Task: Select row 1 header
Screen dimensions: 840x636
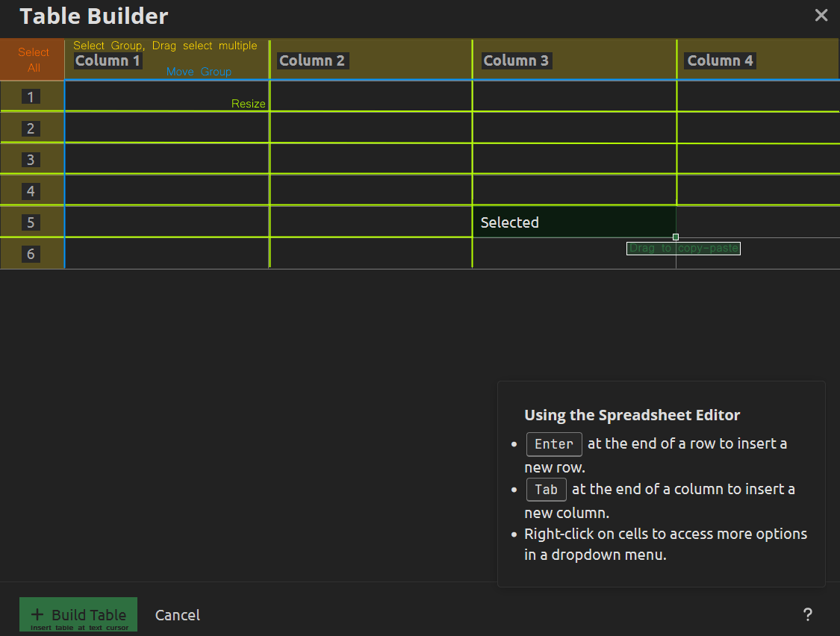Action: pyautogui.click(x=32, y=96)
